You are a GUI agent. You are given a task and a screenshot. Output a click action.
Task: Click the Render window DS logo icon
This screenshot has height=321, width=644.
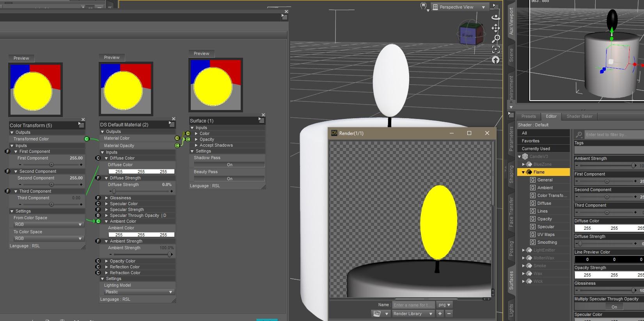pos(334,133)
